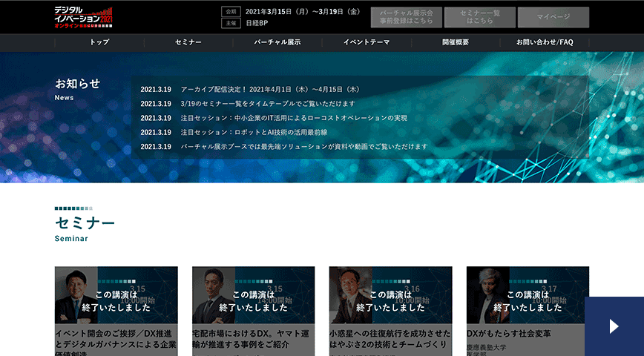Open news about 中小企業のIT活用 session

[x=294, y=118]
